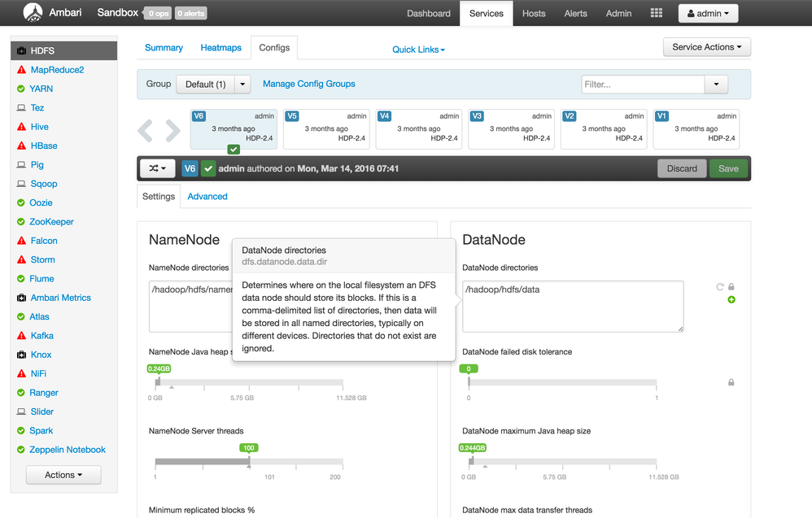Go to previous config versions with left arrow
This screenshot has width=812, height=518.
(146, 130)
